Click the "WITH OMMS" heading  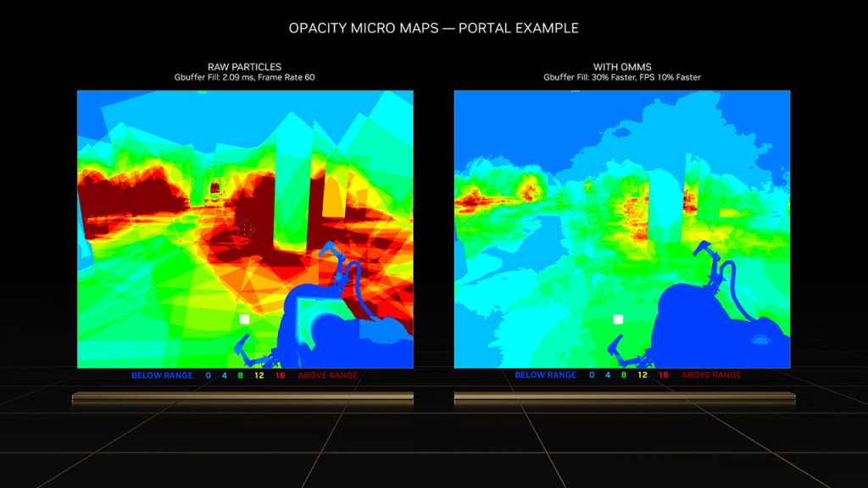[x=622, y=66]
